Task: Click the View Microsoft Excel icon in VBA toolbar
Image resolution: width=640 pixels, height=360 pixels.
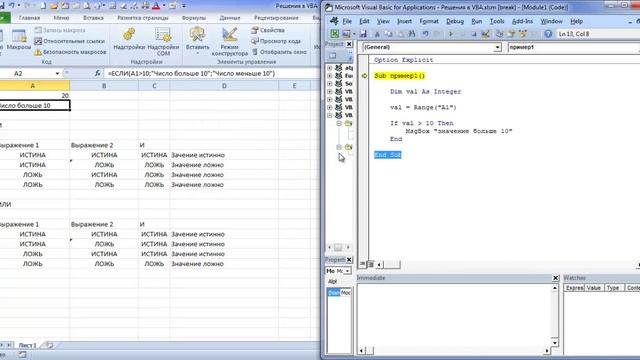Action: click(335, 34)
